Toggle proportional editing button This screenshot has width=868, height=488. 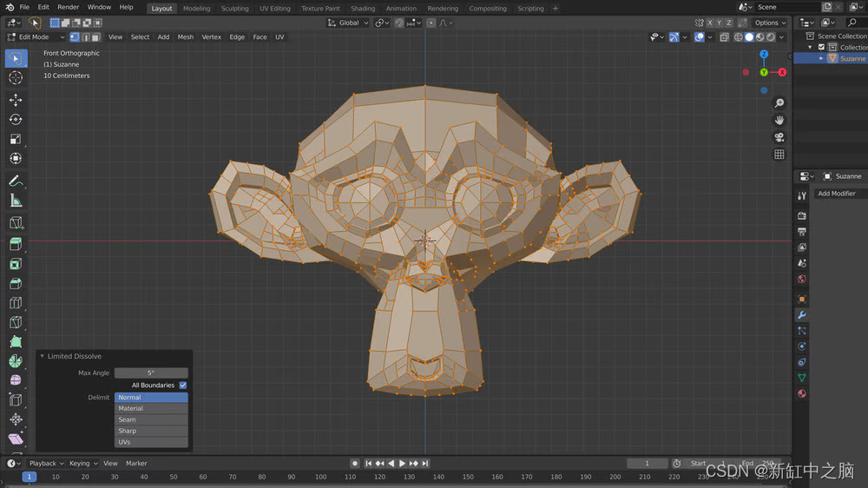tap(431, 23)
